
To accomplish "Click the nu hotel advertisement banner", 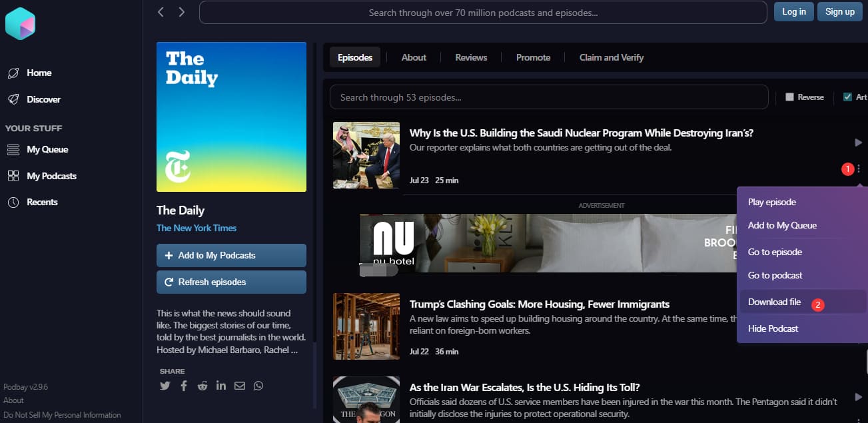I will 548,243.
